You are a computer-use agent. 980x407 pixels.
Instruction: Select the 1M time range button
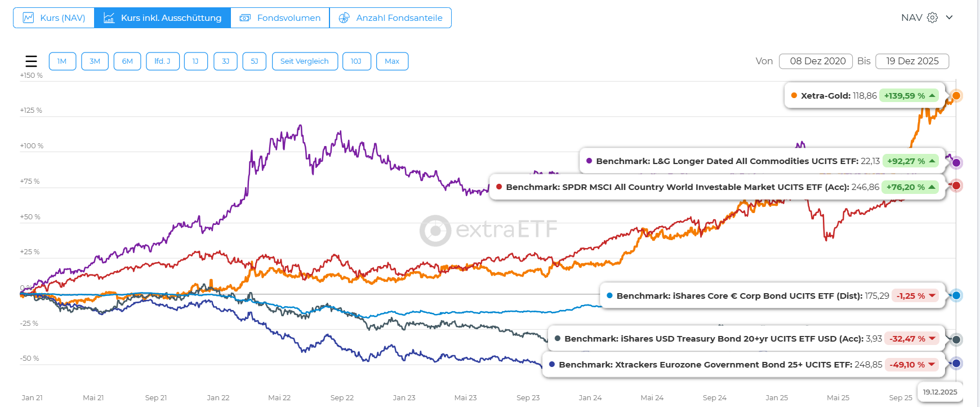click(62, 61)
